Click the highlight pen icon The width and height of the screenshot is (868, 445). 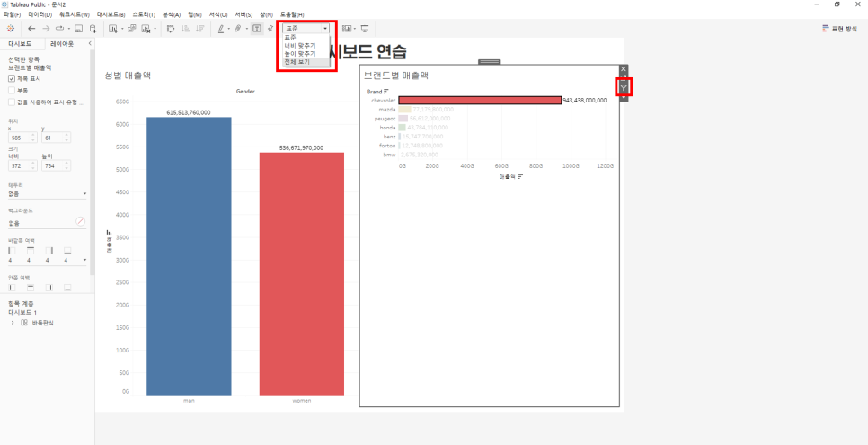coord(221,28)
